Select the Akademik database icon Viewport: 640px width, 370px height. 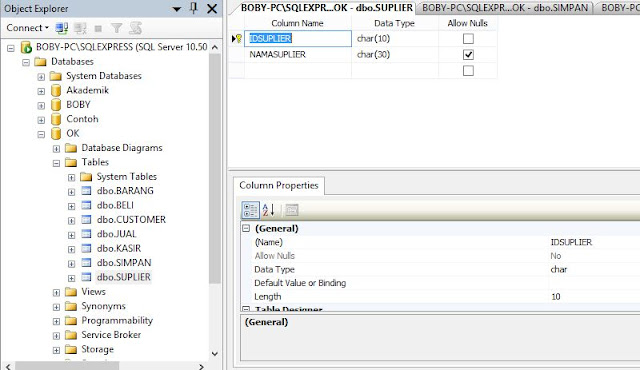[x=56, y=90]
